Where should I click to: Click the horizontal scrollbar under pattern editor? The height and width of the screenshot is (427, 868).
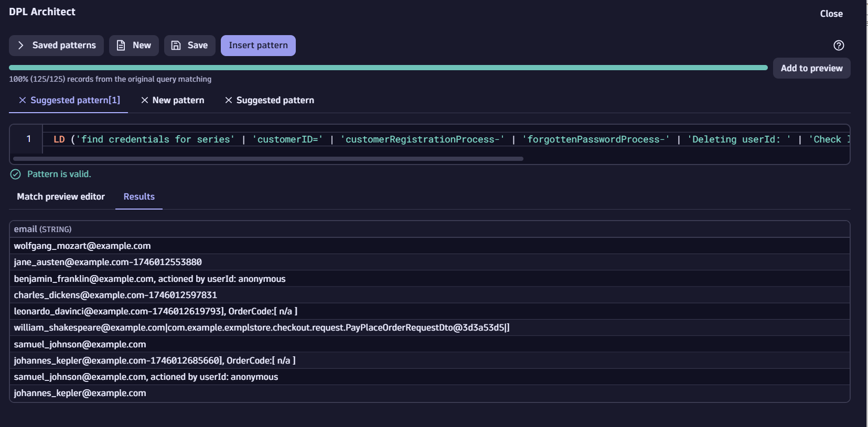pyautogui.click(x=267, y=158)
